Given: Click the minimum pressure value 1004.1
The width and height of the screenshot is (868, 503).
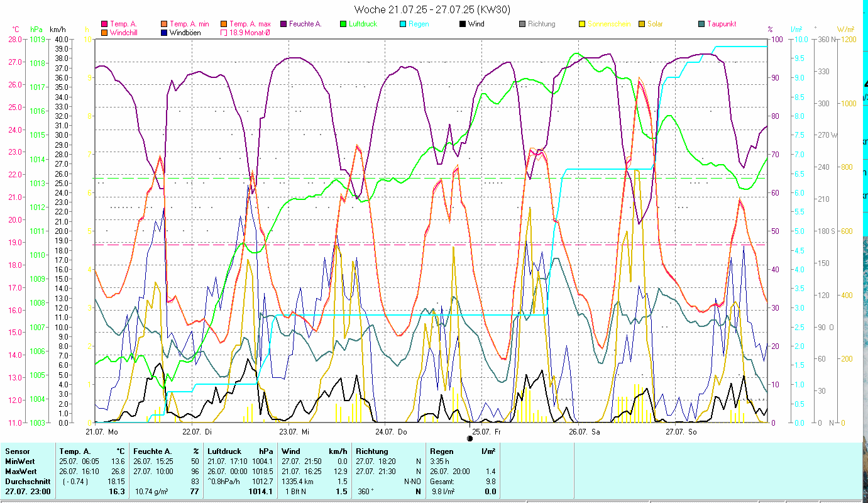Looking at the screenshot, I should 262,462.
